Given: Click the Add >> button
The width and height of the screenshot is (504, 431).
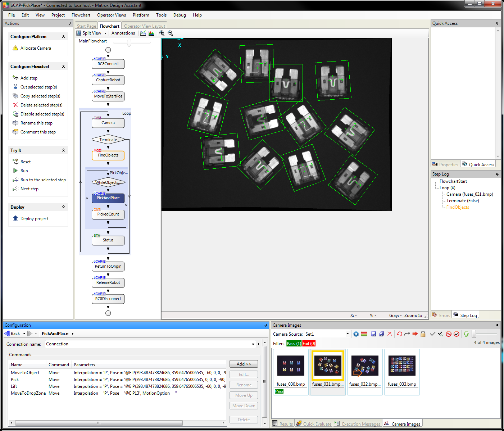Looking at the screenshot, I should click(x=244, y=364).
